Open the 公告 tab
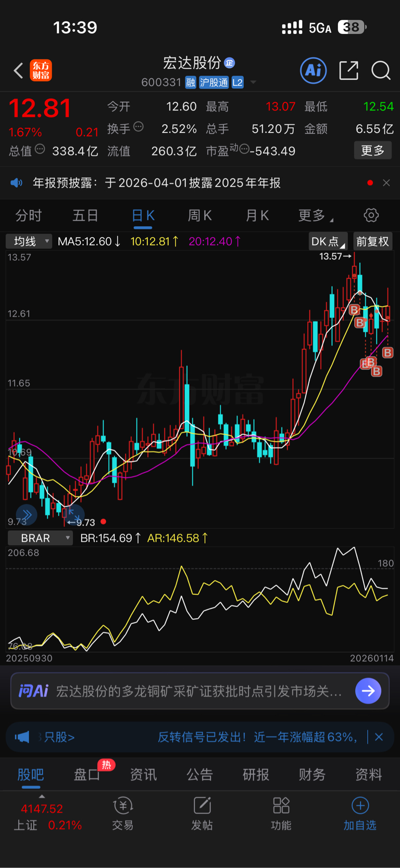The height and width of the screenshot is (868, 400). pos(199,775)
